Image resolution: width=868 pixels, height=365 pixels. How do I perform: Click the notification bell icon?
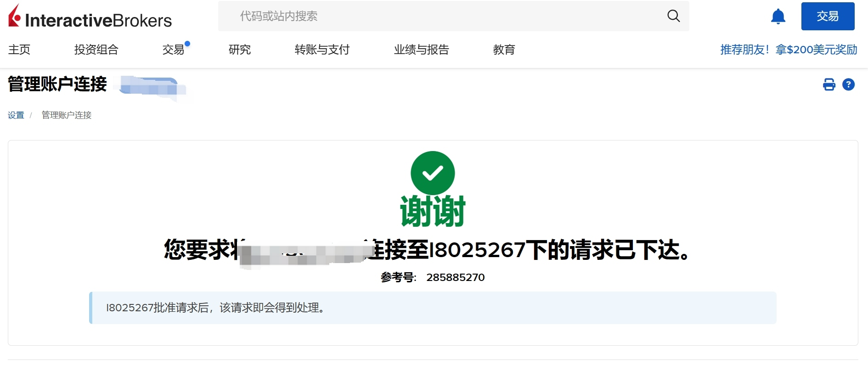coord(778,17)
